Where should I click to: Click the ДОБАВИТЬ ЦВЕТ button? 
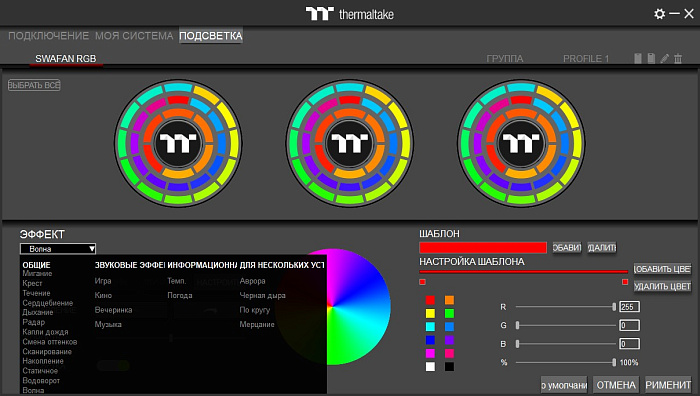pyautogui.click(x=662, y=269)
